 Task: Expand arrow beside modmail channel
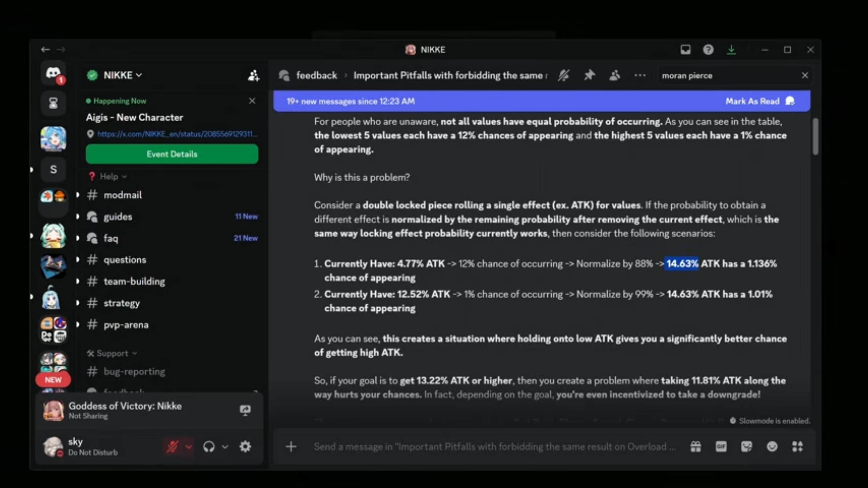(x=78, y=195)
